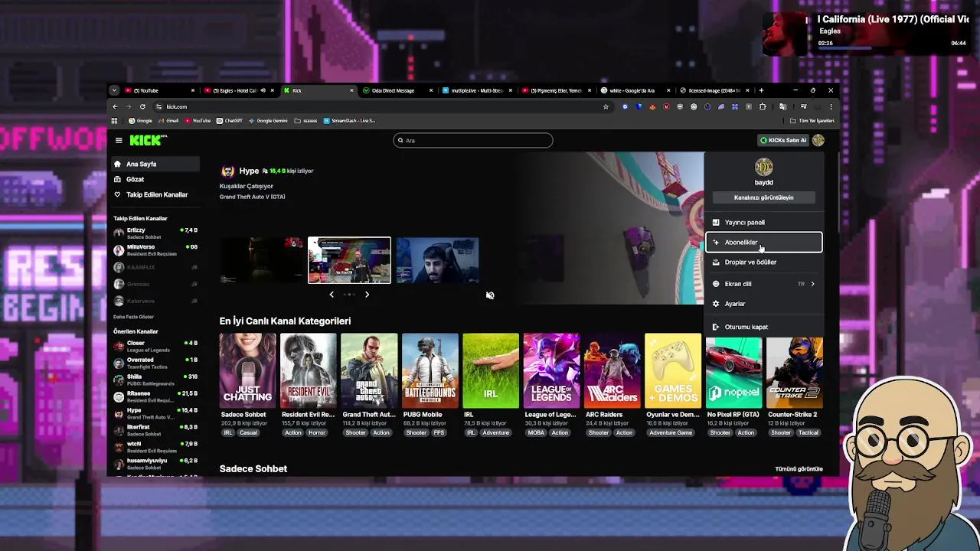The image size is (980, 551).
Task: Click the Kick logo
Action: point(146,140)
